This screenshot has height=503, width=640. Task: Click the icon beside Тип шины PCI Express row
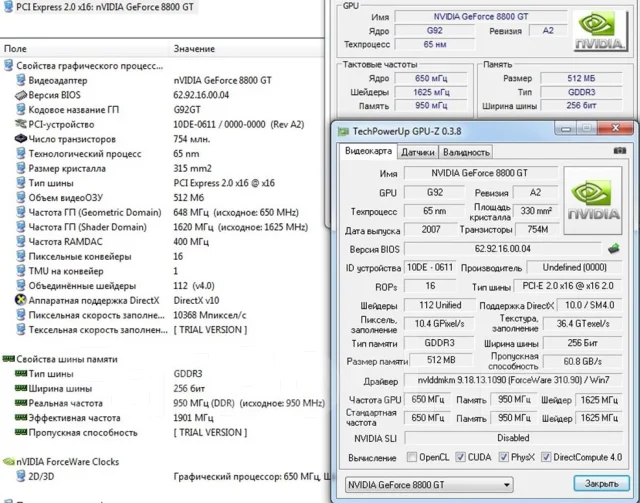21,183
